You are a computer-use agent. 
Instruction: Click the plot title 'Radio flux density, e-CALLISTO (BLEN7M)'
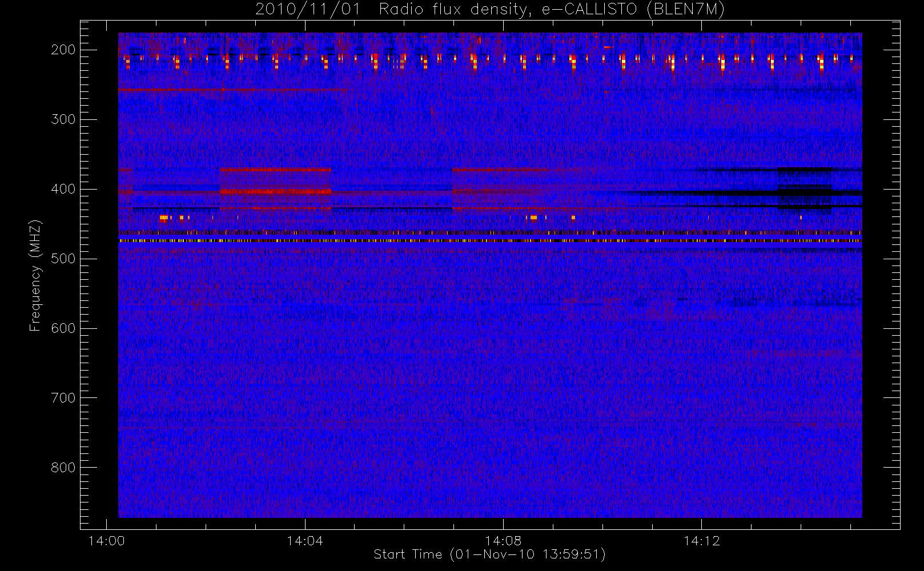pos(552,10)
